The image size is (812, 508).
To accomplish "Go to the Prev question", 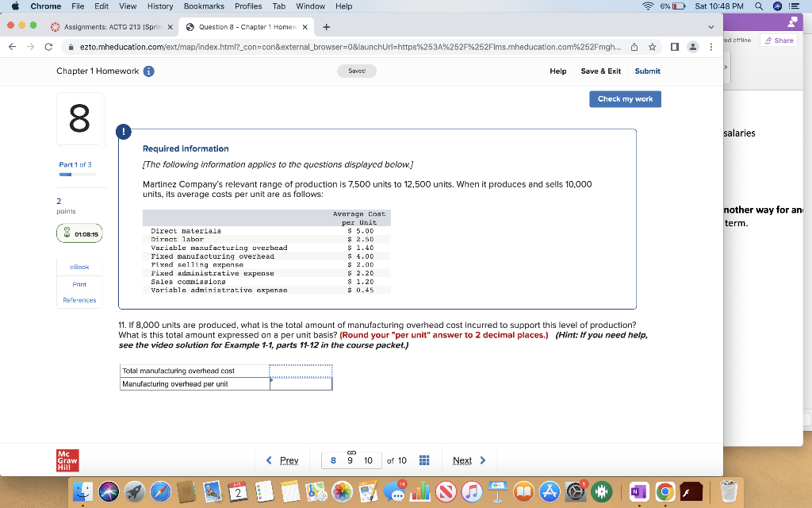I will coord(282,460).
